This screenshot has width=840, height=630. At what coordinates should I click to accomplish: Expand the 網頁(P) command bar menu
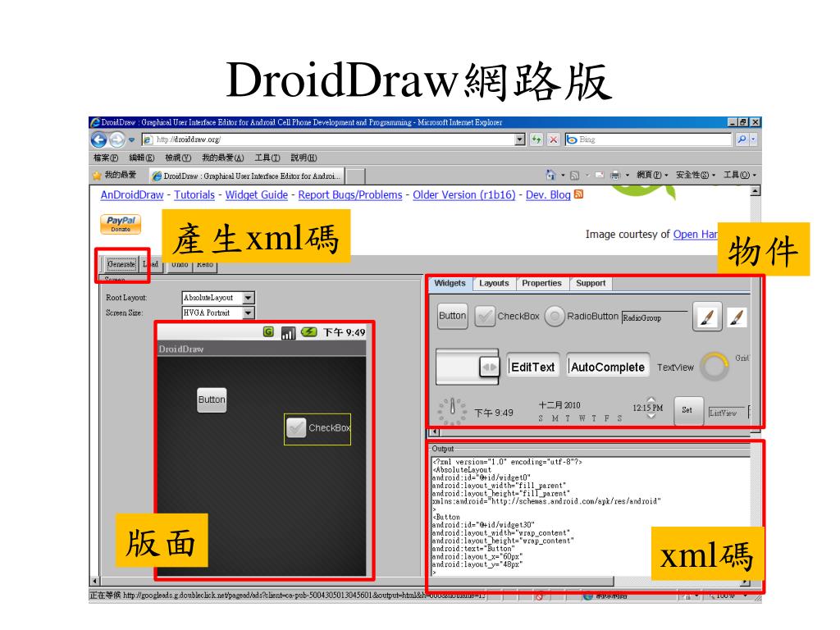[x=652, y=176]
